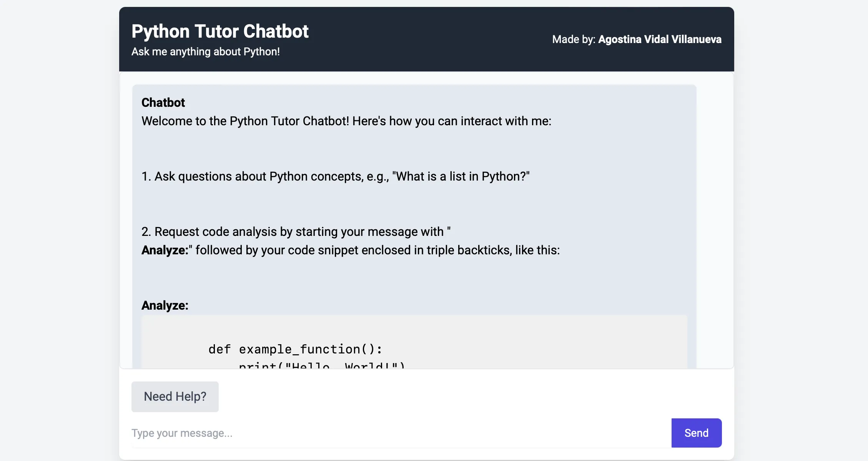
Task: Click step 2 Request code analysis line
Action: coord(295,232)
